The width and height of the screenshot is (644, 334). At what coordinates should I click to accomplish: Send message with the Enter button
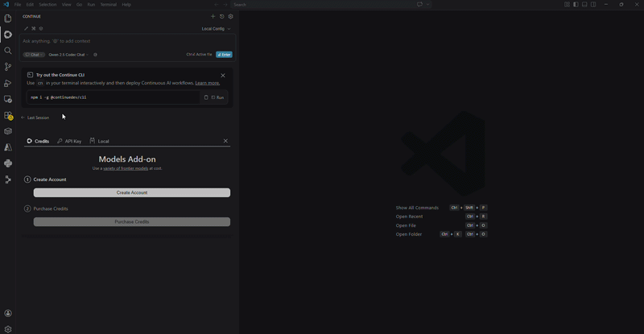point(225,55)
